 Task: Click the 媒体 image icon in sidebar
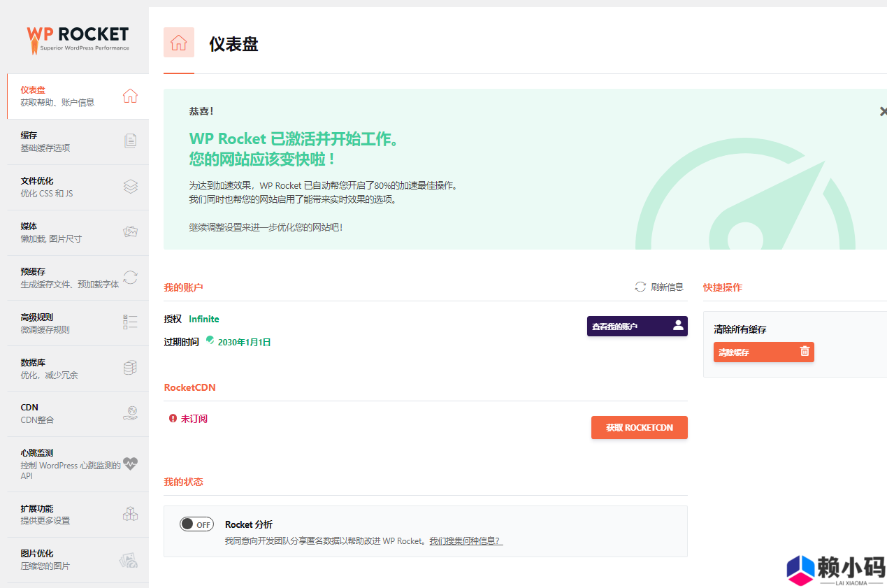click(130, 232)
